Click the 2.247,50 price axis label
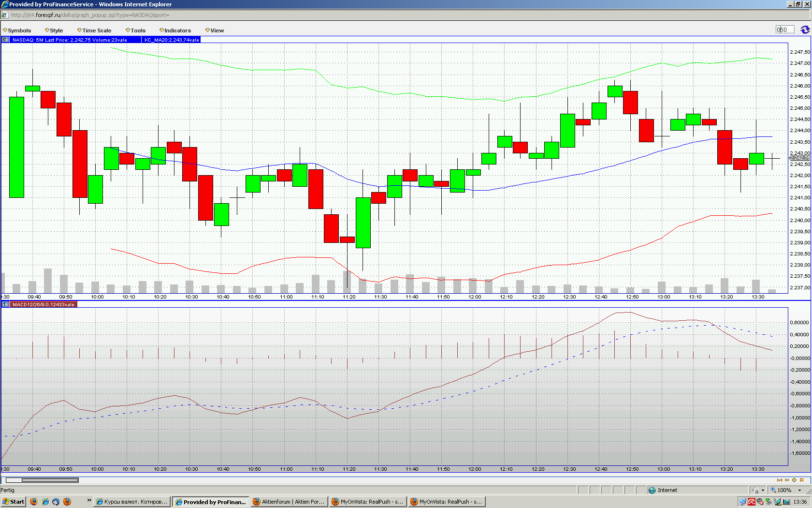 point(800,52)
